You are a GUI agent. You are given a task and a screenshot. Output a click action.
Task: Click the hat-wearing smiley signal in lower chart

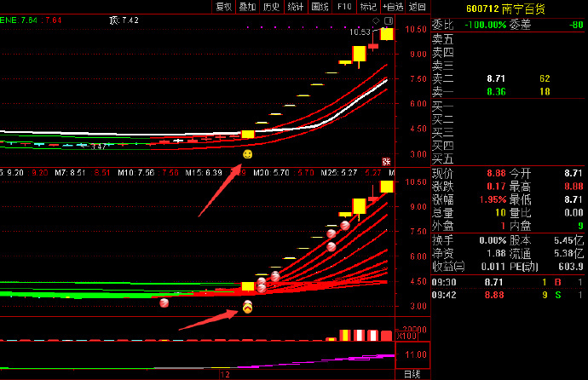point(247,307)
